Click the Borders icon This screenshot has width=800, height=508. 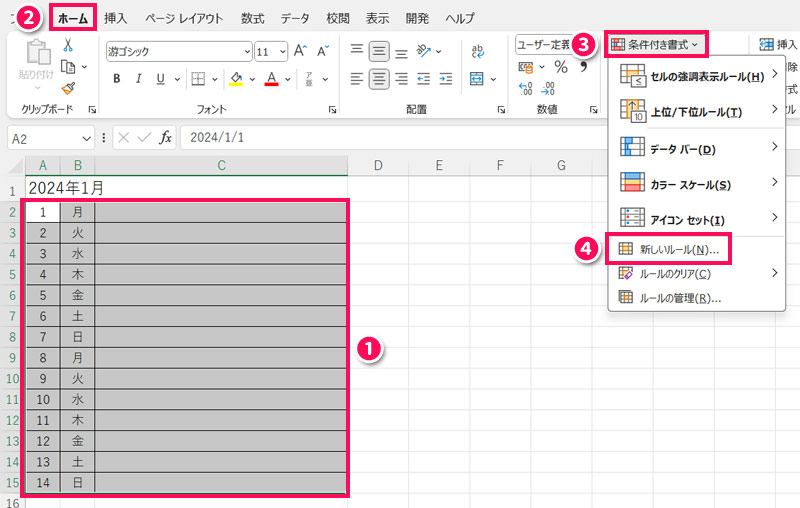[198, 79]
